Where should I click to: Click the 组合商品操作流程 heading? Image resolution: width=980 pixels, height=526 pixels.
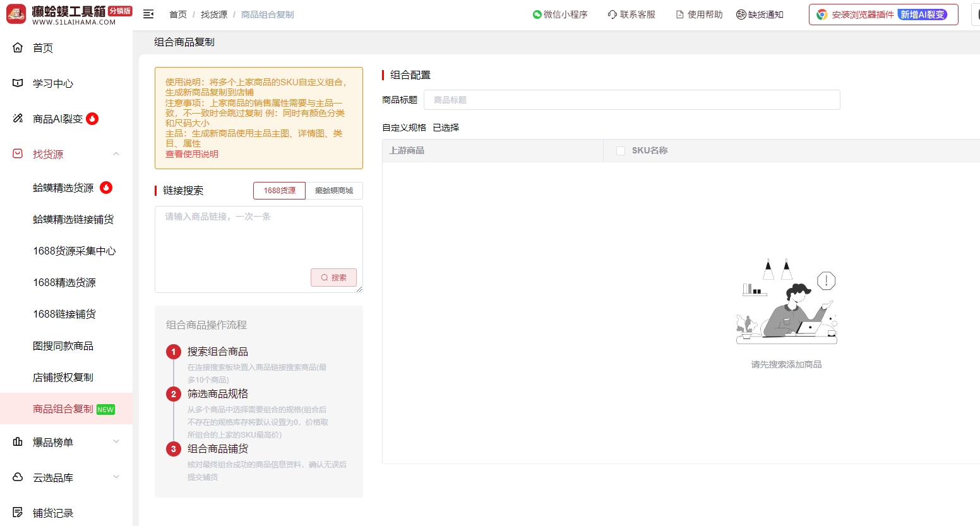click(206, 325)
